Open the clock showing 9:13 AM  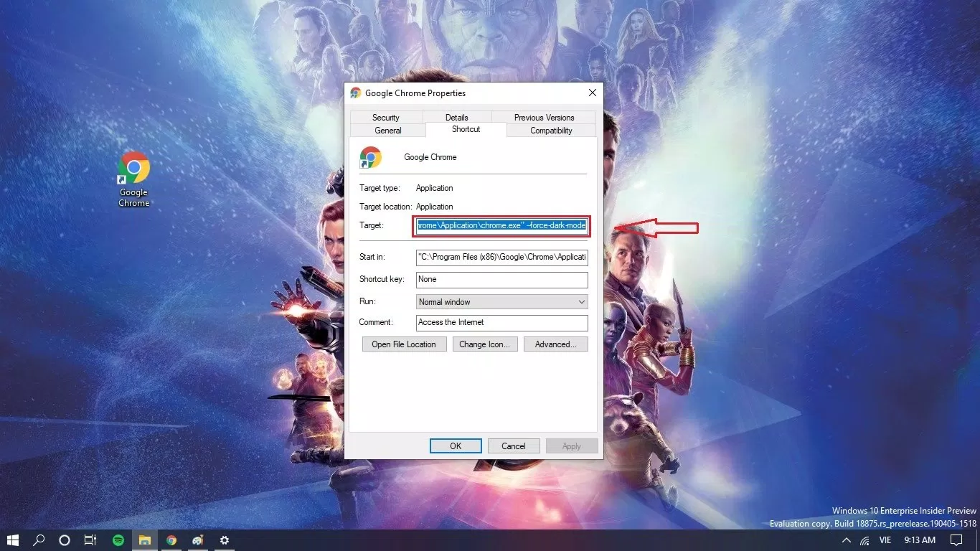[920, 540]
